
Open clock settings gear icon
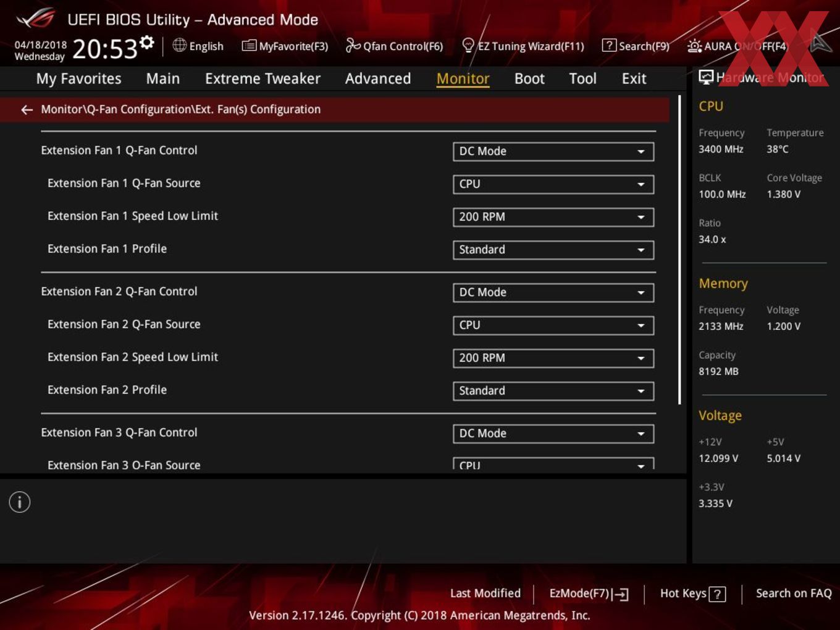(146, 43)
